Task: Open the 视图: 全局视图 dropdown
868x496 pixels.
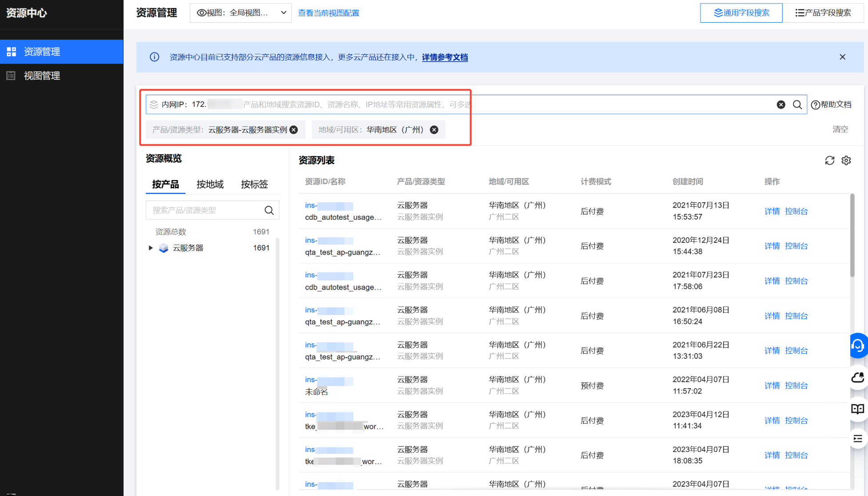Action: point(241,13)
